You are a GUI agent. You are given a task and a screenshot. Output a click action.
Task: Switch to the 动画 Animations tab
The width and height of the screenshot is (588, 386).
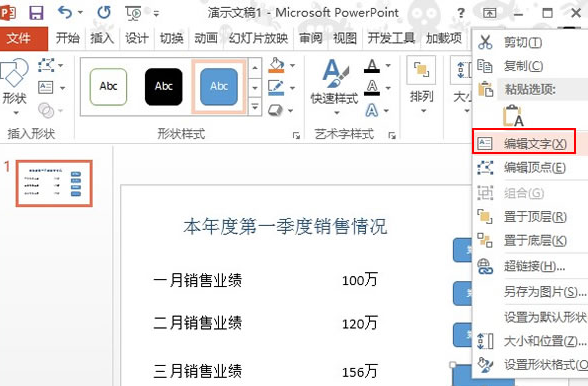(206, 38)
